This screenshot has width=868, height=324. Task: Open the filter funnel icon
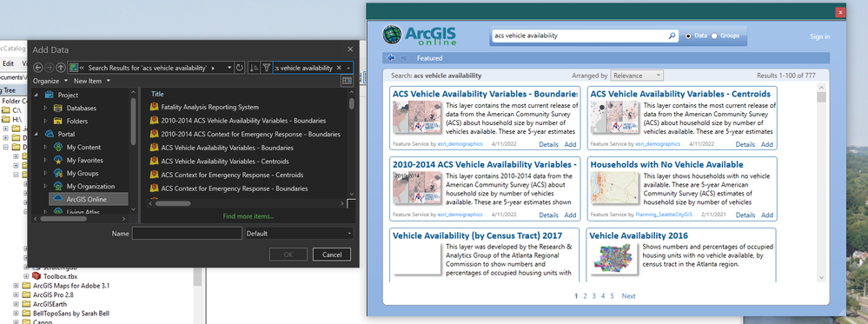[x=266, y=68]
